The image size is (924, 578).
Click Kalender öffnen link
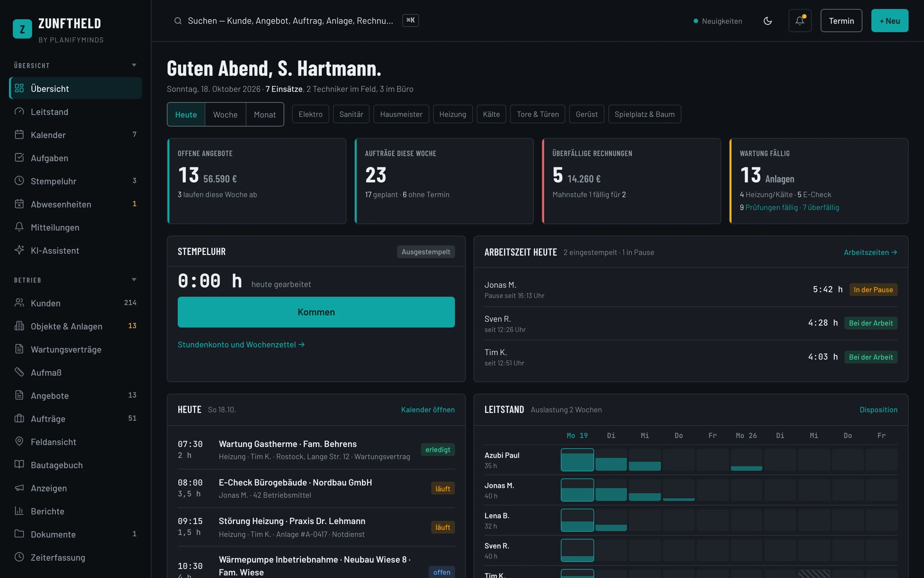tap(428, 409)
